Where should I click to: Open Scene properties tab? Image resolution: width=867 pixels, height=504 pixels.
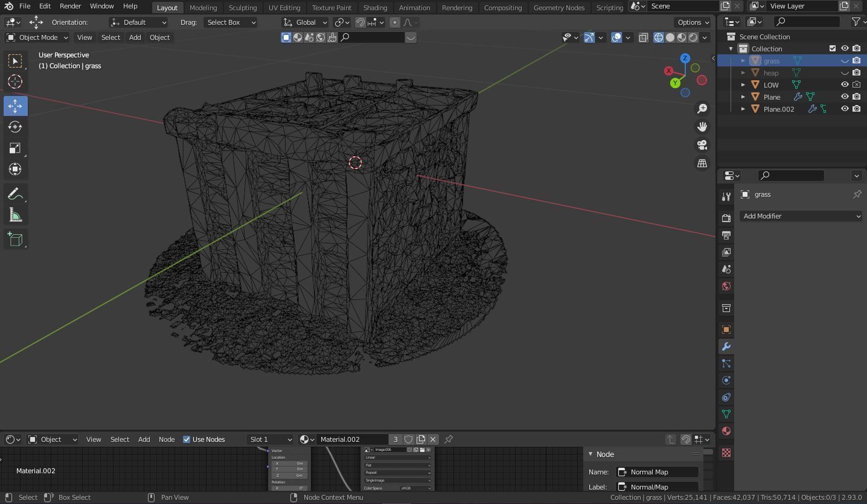[726, 269]
